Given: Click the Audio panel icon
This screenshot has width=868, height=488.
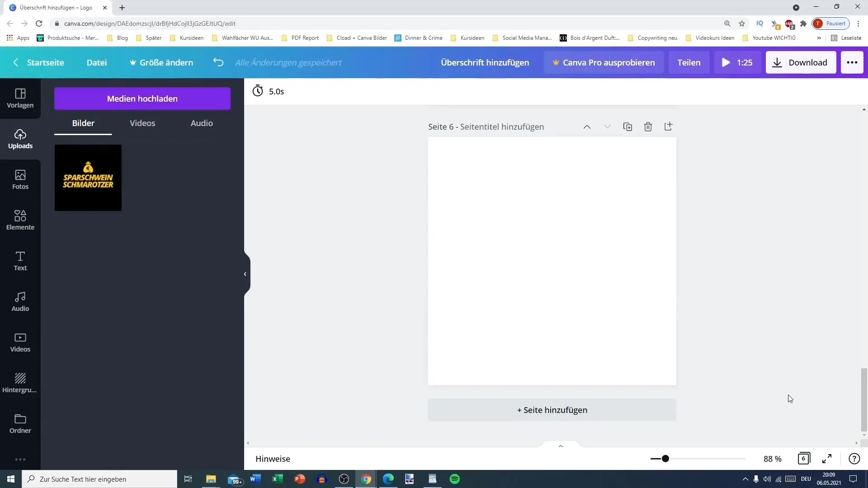Looking at the screenshot, I should coord(20,301).
